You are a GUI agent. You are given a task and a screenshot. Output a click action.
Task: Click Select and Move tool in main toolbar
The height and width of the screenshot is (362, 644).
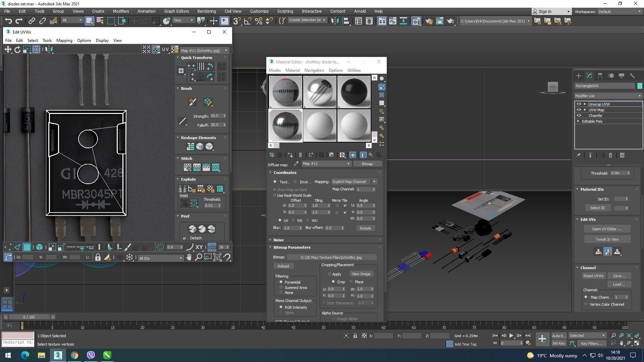coord(134,21)
